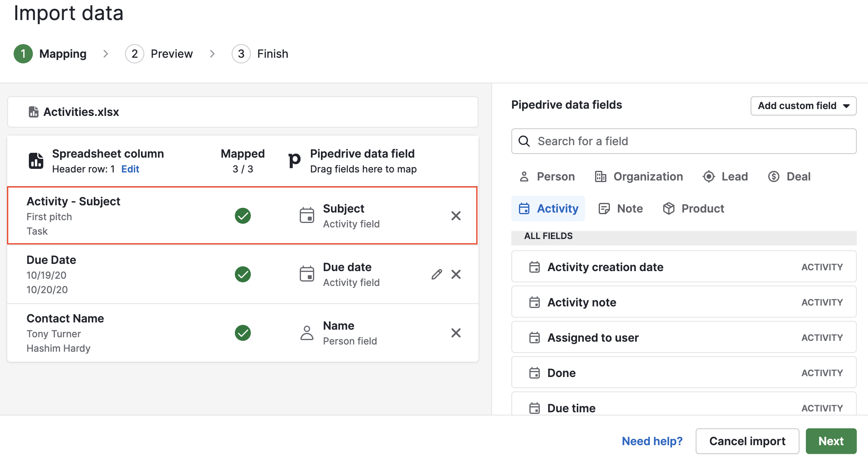The height and width of the screenshot is (462, 868).
Task: Click person icon next to Name field
Action: coord(307,333)
